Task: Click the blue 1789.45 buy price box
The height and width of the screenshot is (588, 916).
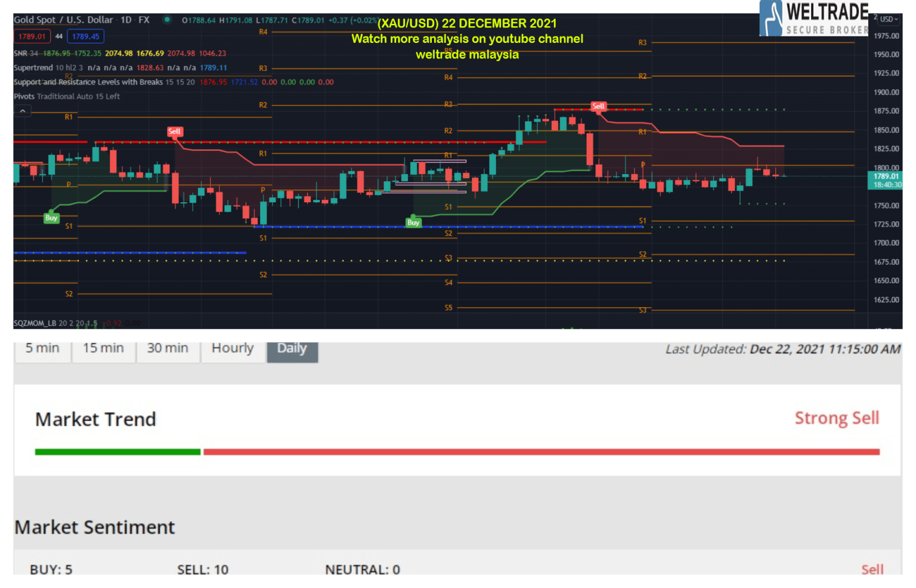Action: click(x=86, y=36)
